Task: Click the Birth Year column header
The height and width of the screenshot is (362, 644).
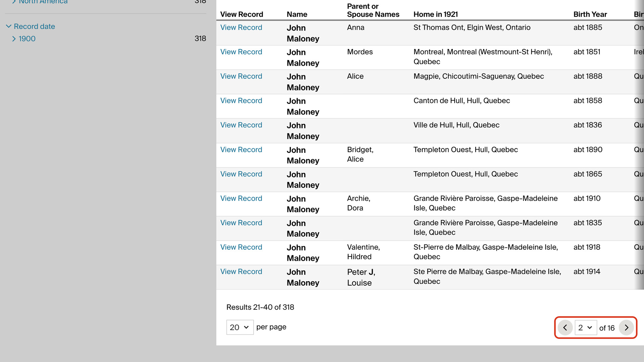Action: 590,14
